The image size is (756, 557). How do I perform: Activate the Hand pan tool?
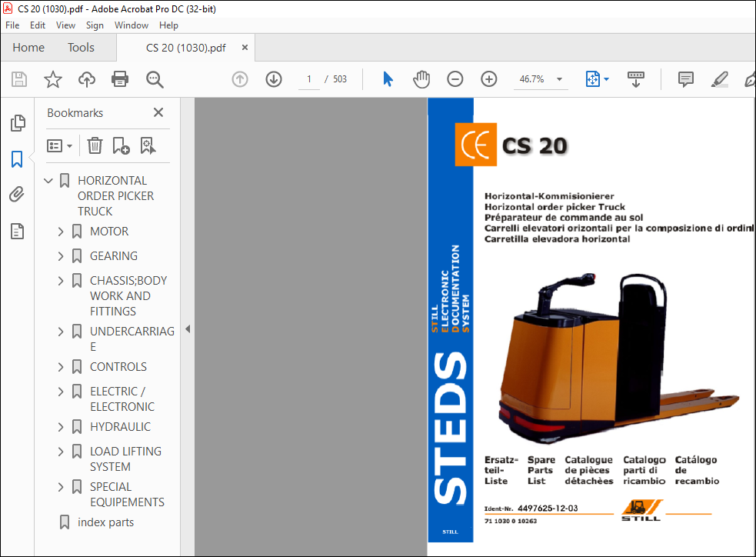[421, 79]
